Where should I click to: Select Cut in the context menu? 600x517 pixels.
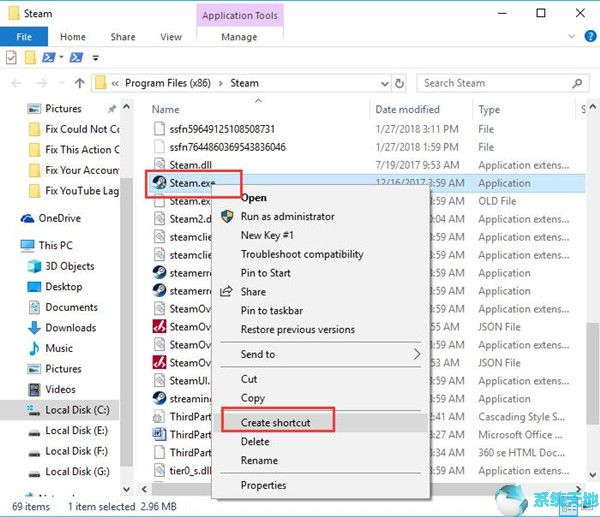[x=249, y=379]
